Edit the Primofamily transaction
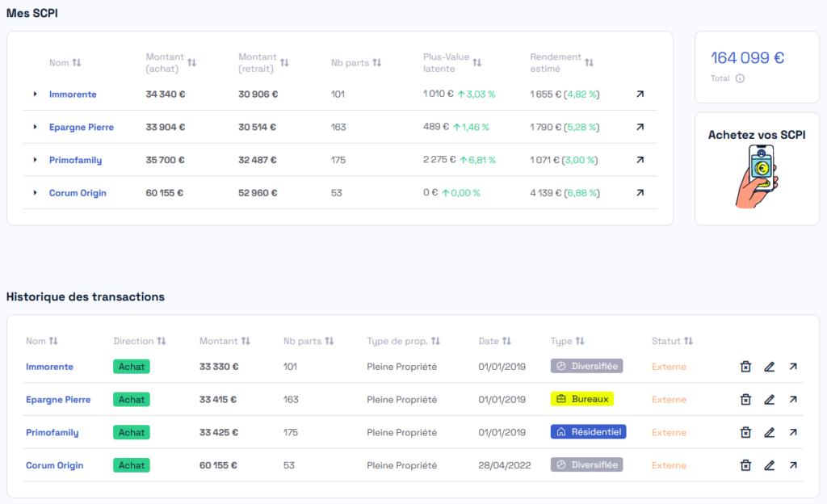827x504 pixels. tap(770, 432)
